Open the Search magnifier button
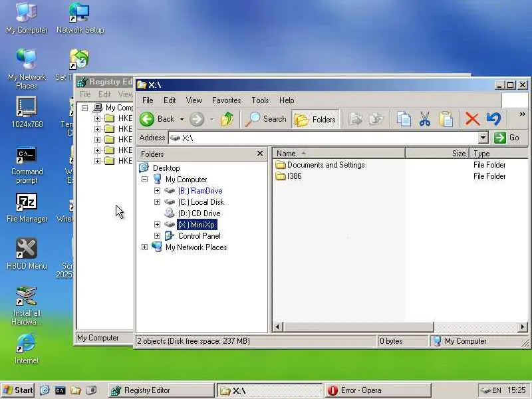532x399 pixels. coord(265,119)
